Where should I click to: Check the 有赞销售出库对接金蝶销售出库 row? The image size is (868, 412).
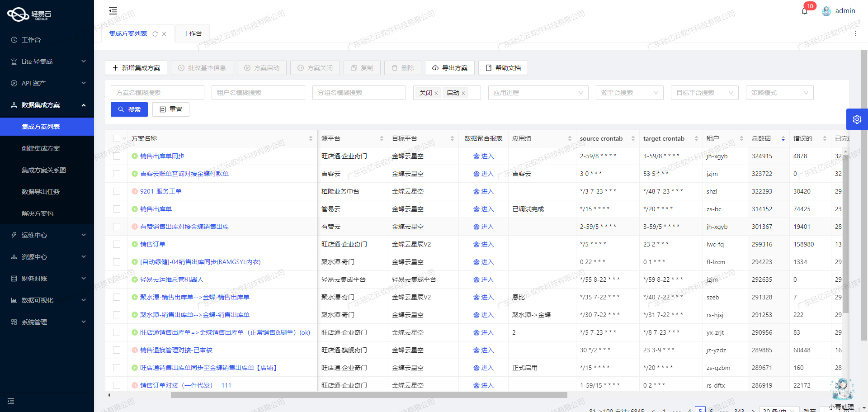pos(117,227)
